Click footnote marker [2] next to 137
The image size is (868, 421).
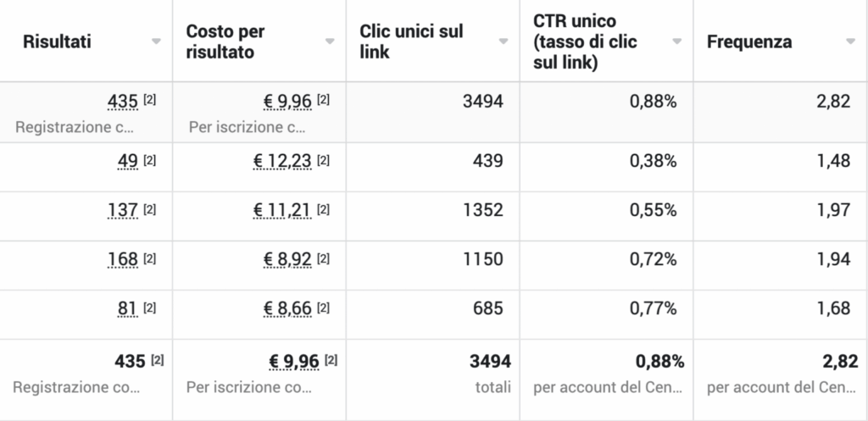pyautogui.click(x=150, y=209)
